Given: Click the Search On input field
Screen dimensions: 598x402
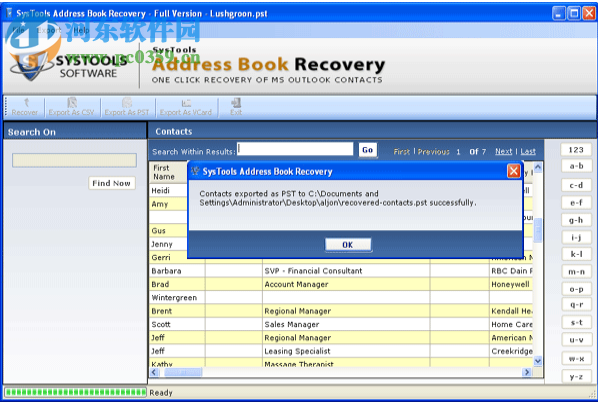Looking at the screenshot, I should pyautogui.click(x=74, y=160).
